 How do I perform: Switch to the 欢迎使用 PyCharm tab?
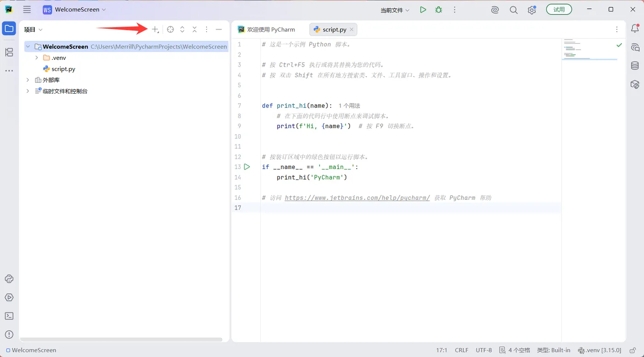[x=266, y=29]
